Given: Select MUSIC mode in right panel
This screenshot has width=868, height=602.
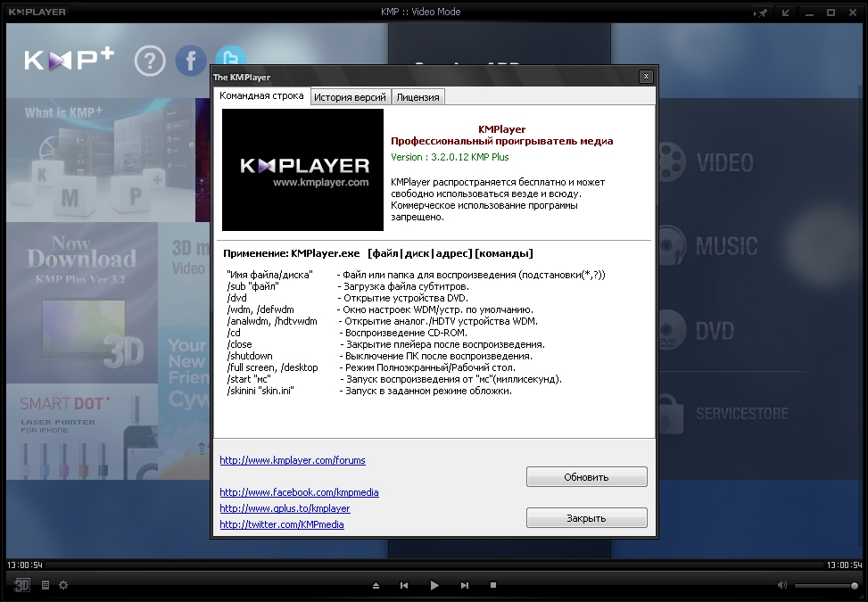Looking at the screenshot, I should tap(707, 246).
